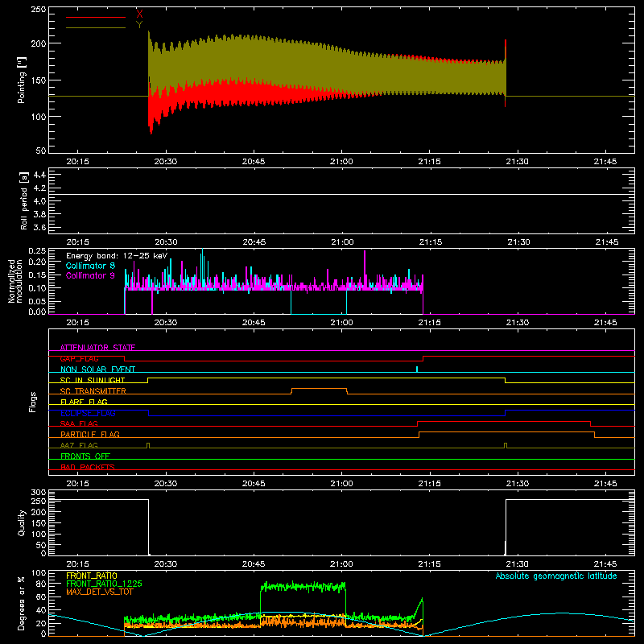Select the green FRONT_RATIO_1225 legend entry
Screen dimensions: 644x644
tap(104, 584)
